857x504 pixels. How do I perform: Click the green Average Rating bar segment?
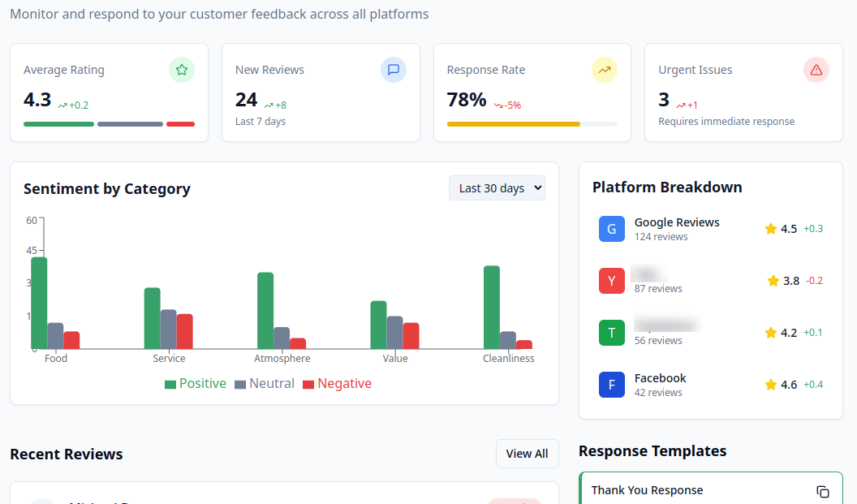(58, 124)
